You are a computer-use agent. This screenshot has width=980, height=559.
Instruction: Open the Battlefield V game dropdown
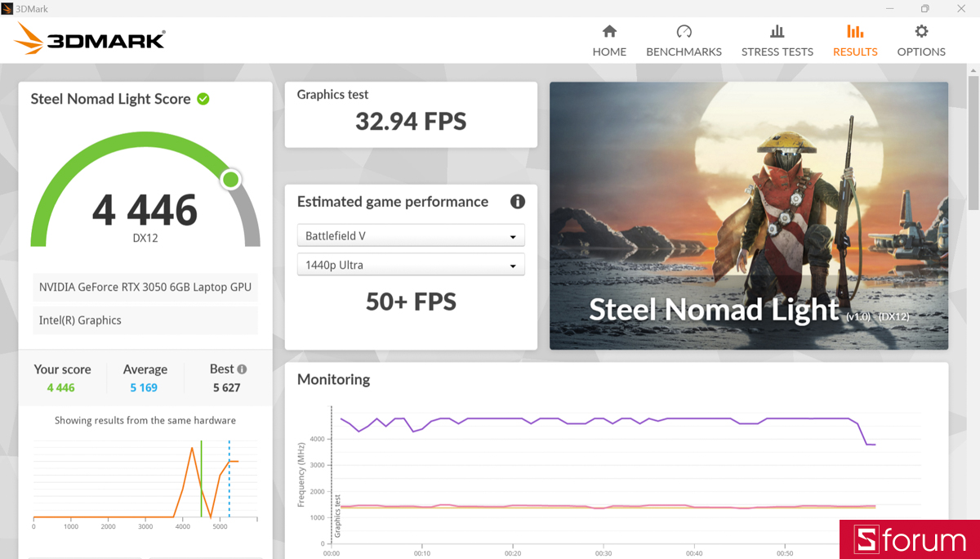410,235
